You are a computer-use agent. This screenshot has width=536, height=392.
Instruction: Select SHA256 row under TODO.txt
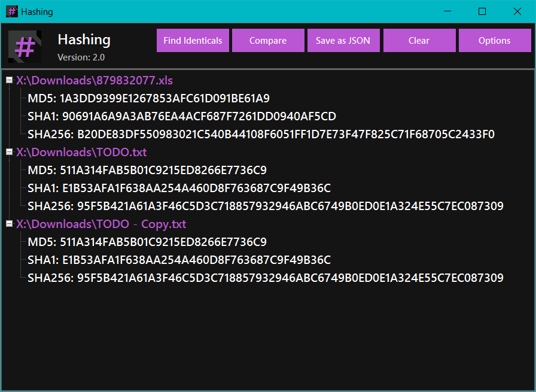[x=266, y=206]
